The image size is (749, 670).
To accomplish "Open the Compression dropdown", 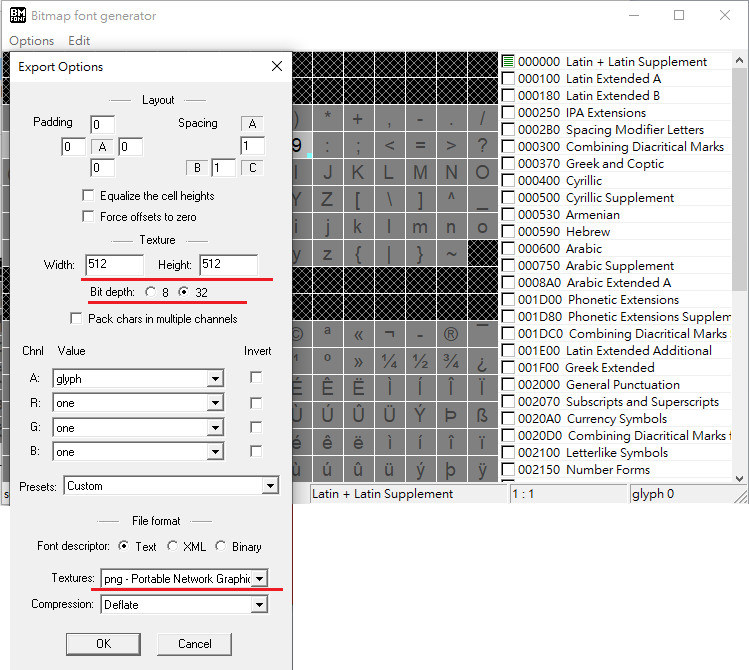I will click(260, 605).
